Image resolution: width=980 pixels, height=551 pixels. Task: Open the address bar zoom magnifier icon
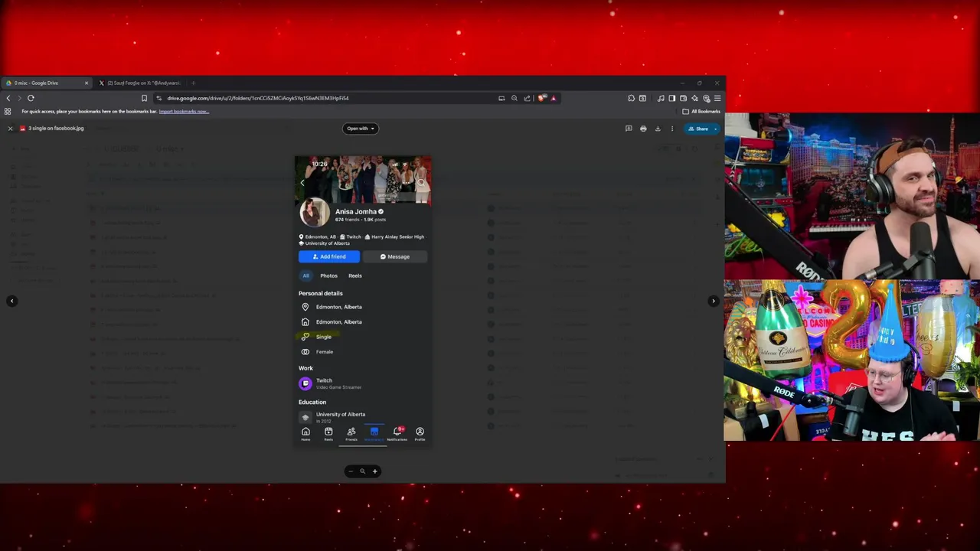pos(514,98)
